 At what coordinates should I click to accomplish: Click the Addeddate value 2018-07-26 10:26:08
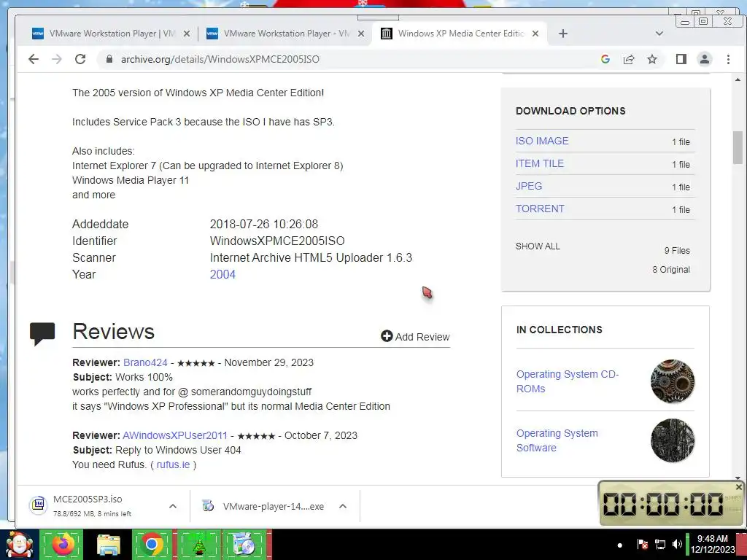[x=264, y=224]
